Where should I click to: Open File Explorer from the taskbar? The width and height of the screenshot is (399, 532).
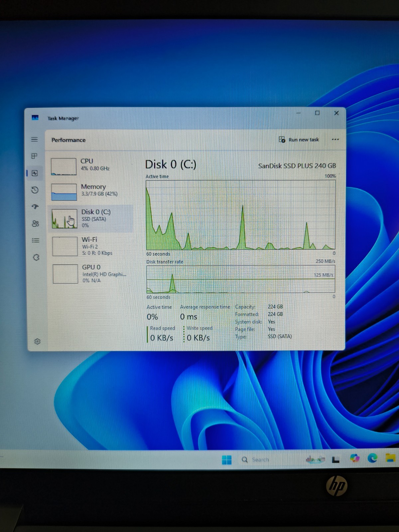pyautogui.click(x=390, y=458)
